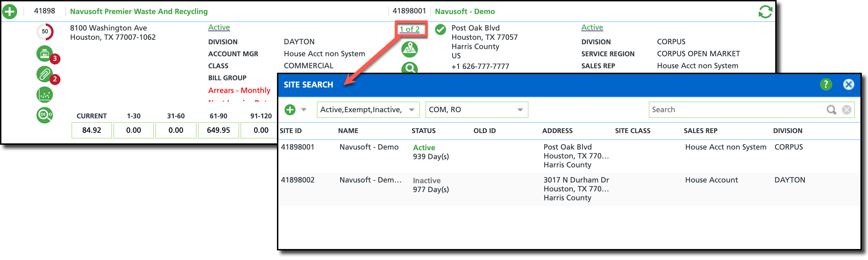Screen dimensions: 868x260
Task: Open attachments paperclip icon with badge 2
Action: point(45,74)
